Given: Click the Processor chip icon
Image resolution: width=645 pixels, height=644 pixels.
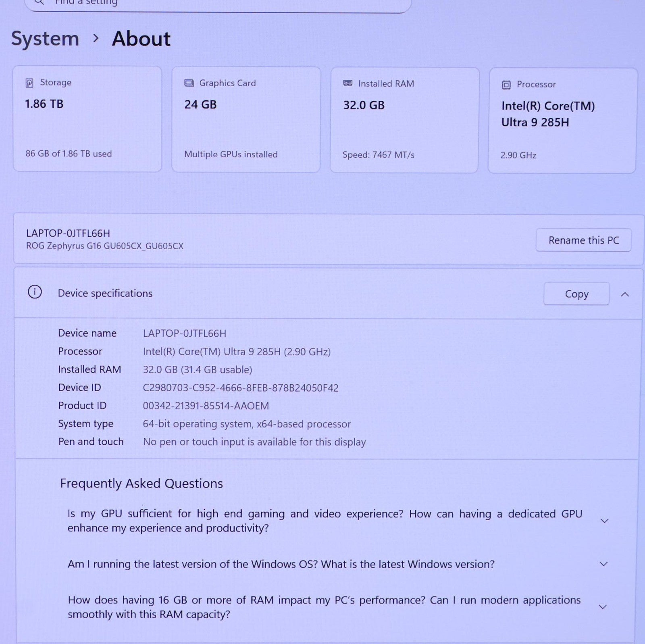Looking at the screenshot, I should point(506,85).
